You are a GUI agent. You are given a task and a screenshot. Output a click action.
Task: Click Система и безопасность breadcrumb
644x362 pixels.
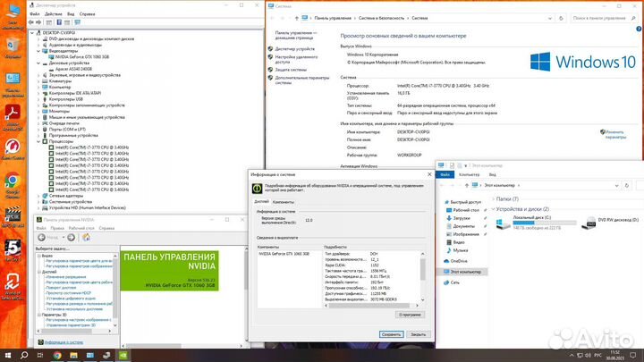pos(381,18)
